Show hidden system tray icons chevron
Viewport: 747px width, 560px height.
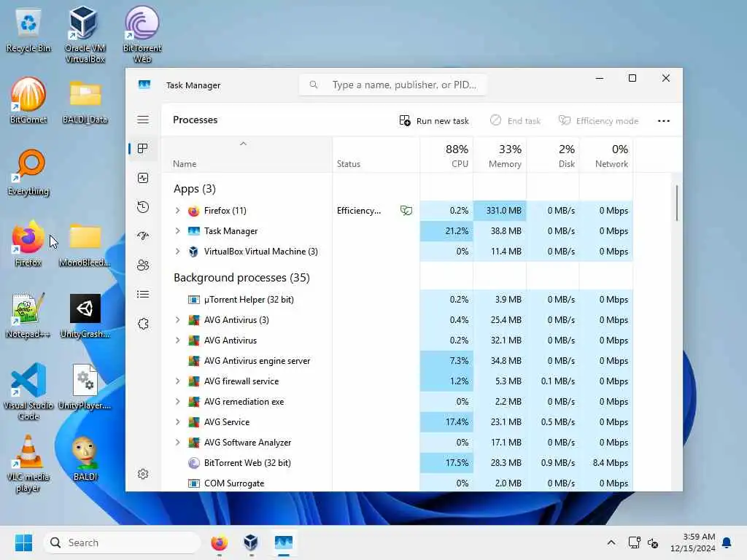[611, 542]
